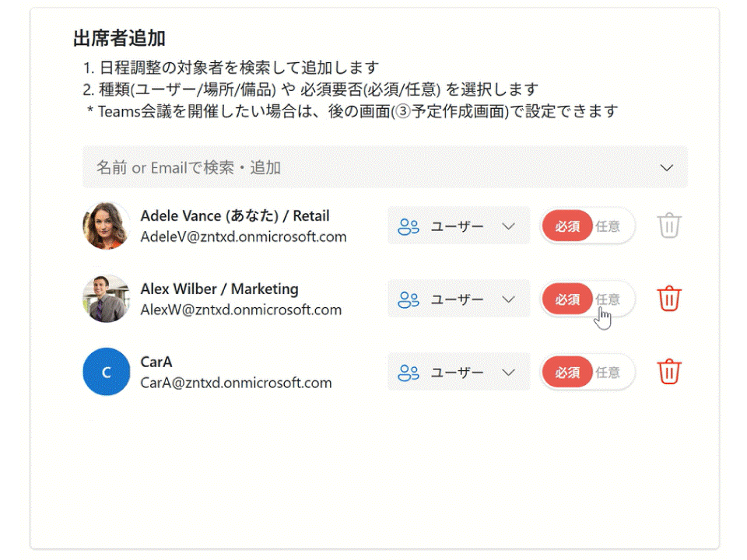The width and height of the screenshot is (747, 560).
Task: Click Adele Vance's profile photo
Action: click(x=106, y=226)
